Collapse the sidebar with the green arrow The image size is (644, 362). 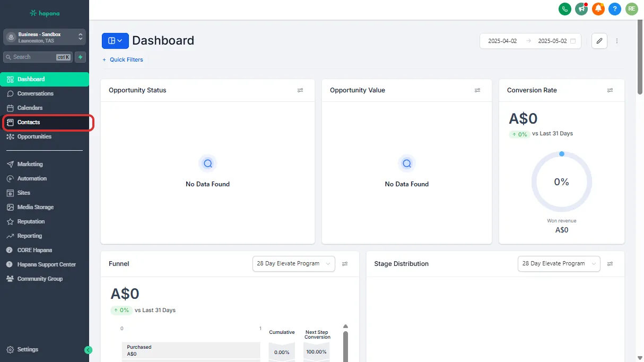coord(88,350)
